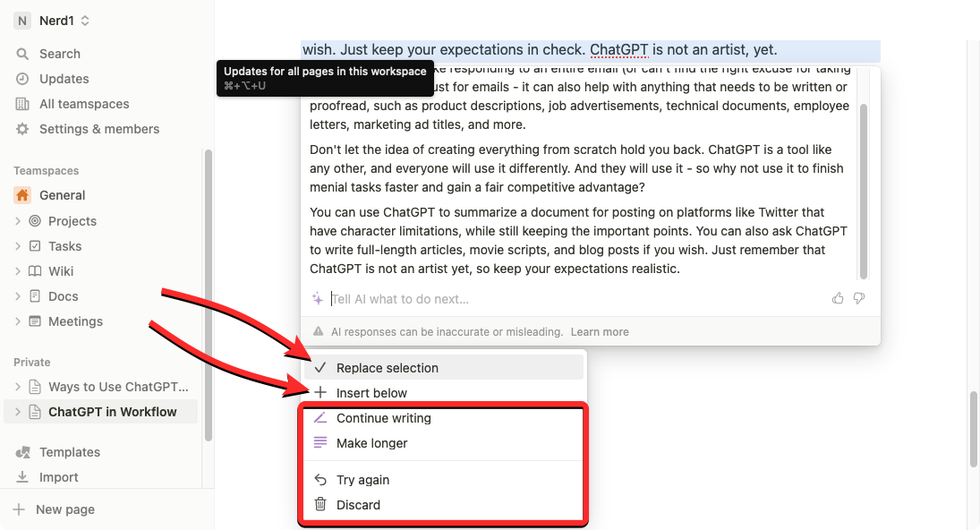Open Settings & members gear icon
980x530 pixels.
22,129
